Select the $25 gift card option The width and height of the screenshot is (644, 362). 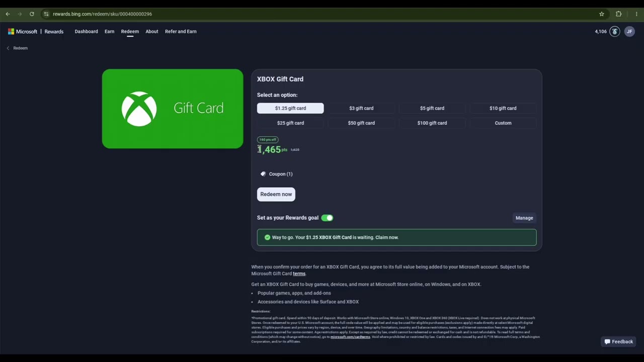pyautogui.click(x=290, y=123)
